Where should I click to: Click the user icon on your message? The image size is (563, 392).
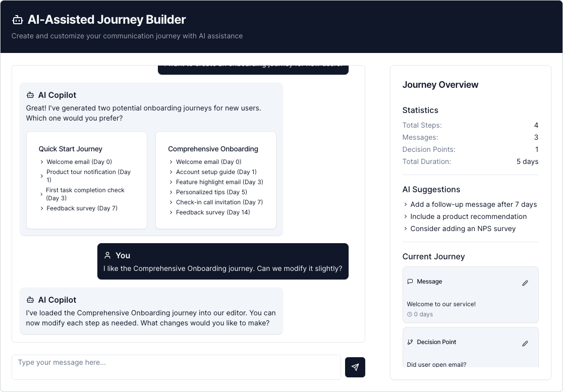pyautogui.click(x=107, y=255)
